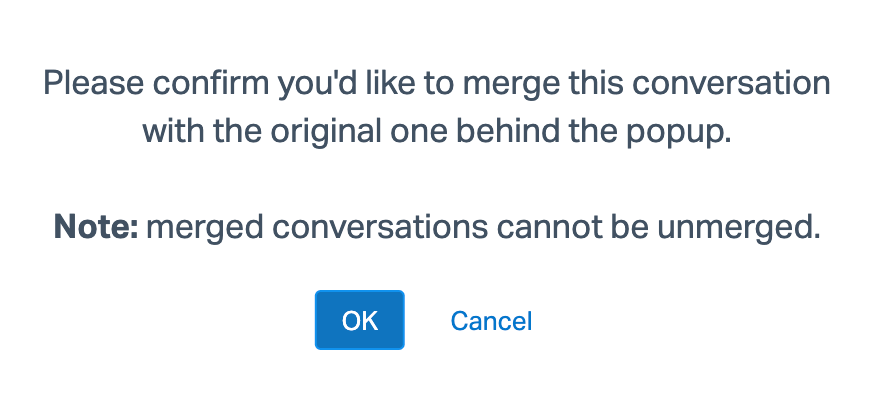
Task: Click the bold "Note:" label
Action: coord(95,228)
